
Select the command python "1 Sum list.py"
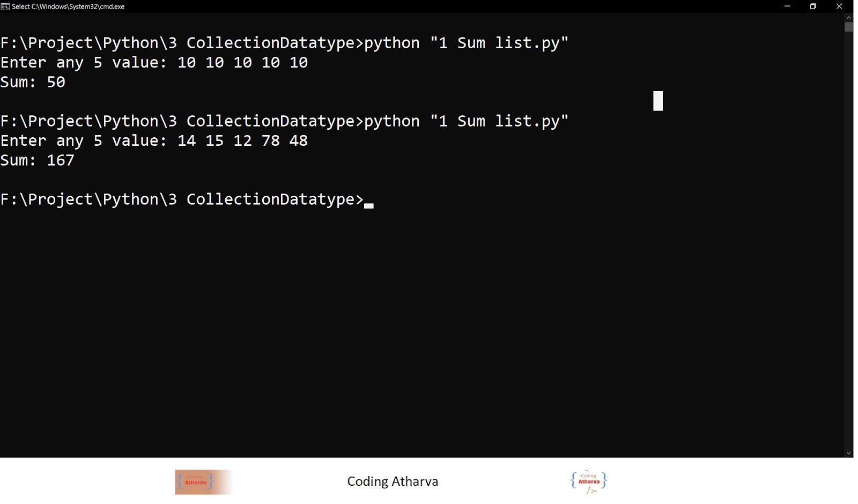point(467,42)
